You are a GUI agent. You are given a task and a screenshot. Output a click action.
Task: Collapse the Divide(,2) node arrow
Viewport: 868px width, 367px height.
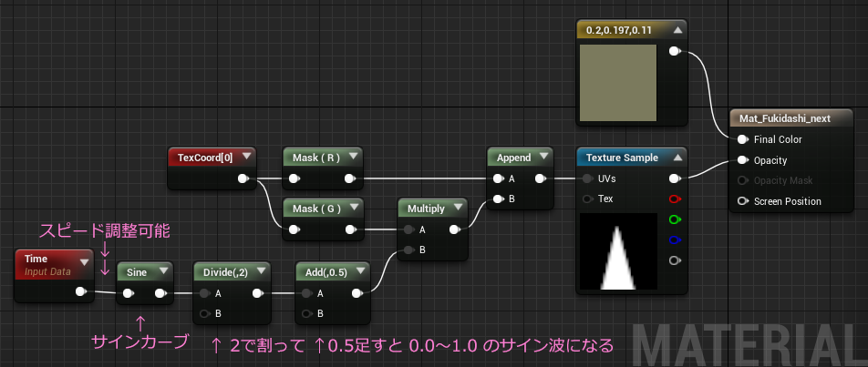point(261,271)
